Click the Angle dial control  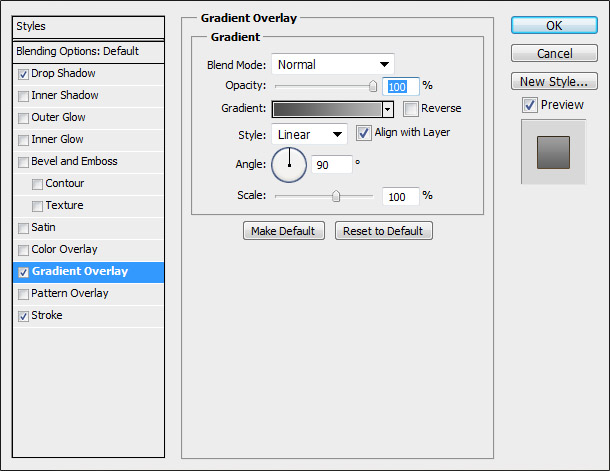point(289,165)
